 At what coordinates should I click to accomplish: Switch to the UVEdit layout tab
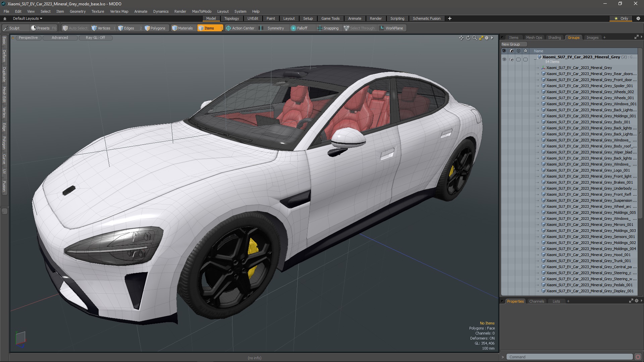click(x=253, y=18)
